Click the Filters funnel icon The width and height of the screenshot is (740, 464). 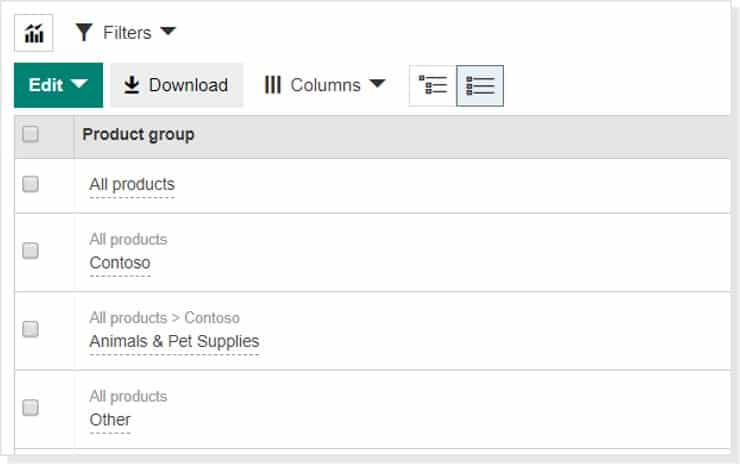(x=84, y=33)
